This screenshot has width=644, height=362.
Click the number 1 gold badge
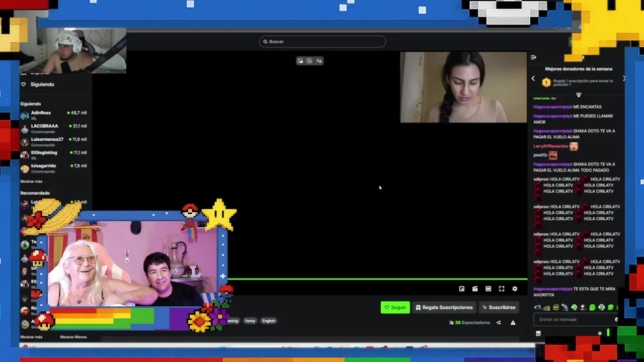click(x=546, y=82)
